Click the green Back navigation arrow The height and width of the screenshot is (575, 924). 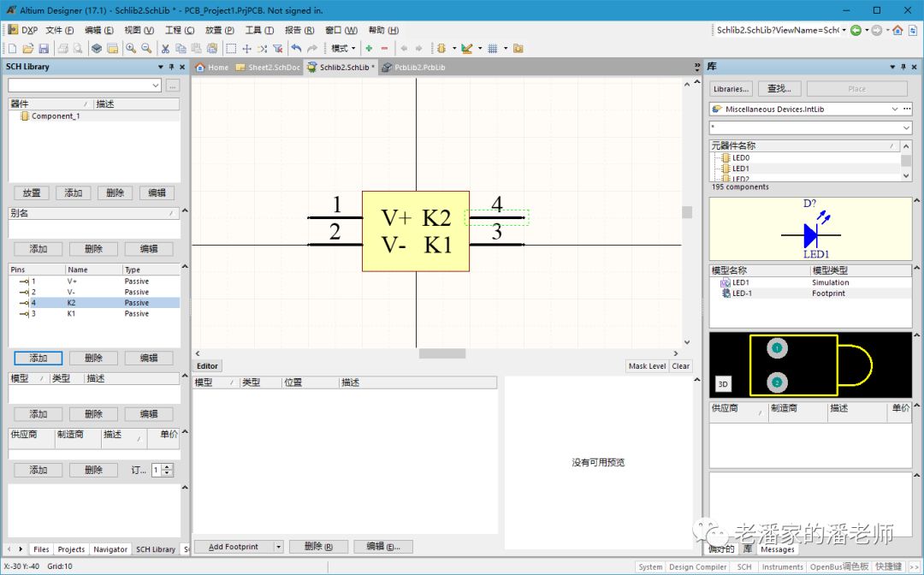tap(856, 30)
